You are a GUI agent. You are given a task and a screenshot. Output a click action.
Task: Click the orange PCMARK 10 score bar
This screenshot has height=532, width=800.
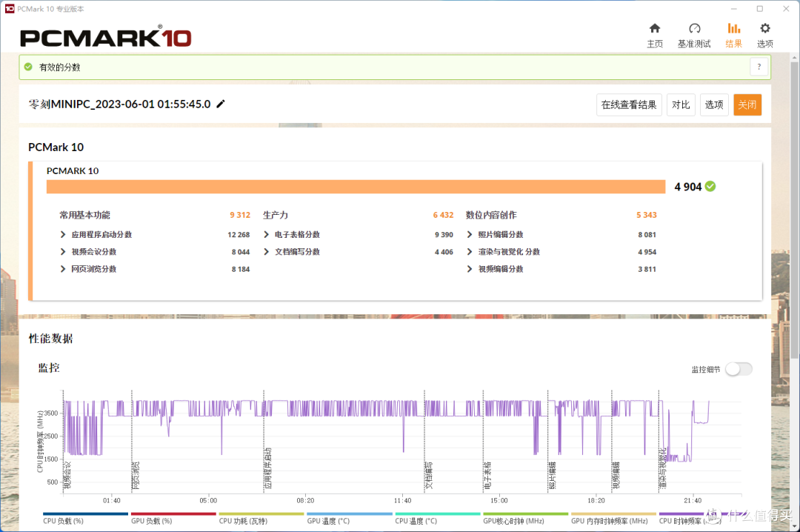pyautogui.click(x=356, y=187)
